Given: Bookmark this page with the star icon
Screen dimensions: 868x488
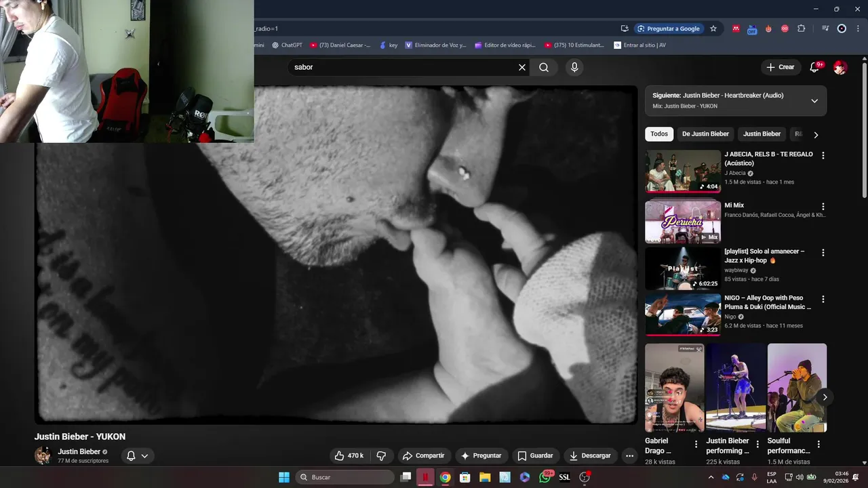Looking at the screenshot, I should pos(713,28).
